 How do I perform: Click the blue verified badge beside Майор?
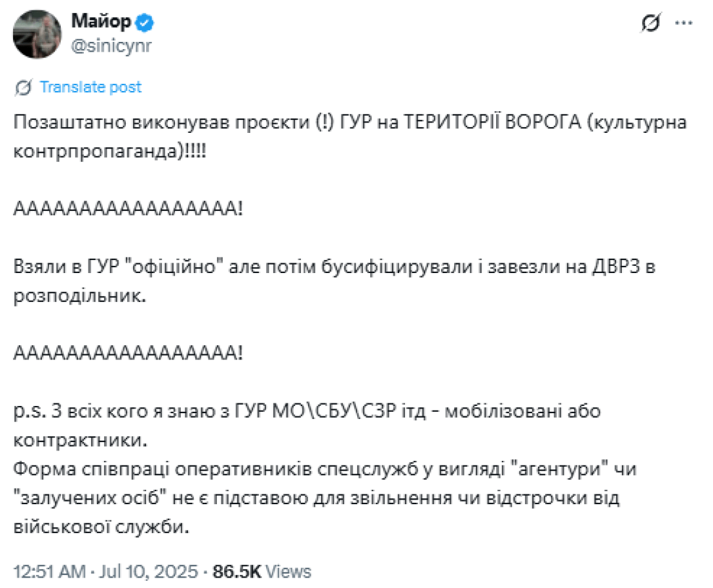(145, 23)
